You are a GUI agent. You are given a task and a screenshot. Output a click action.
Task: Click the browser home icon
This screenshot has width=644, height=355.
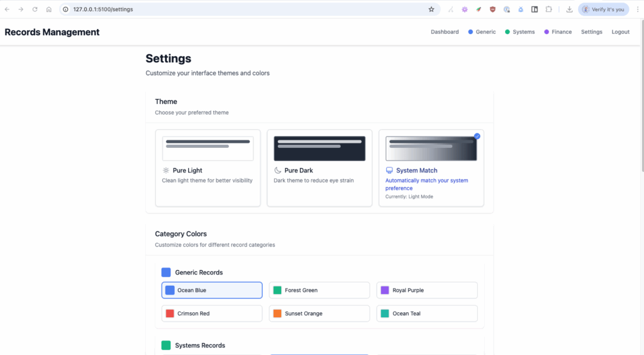pos(48,9)
